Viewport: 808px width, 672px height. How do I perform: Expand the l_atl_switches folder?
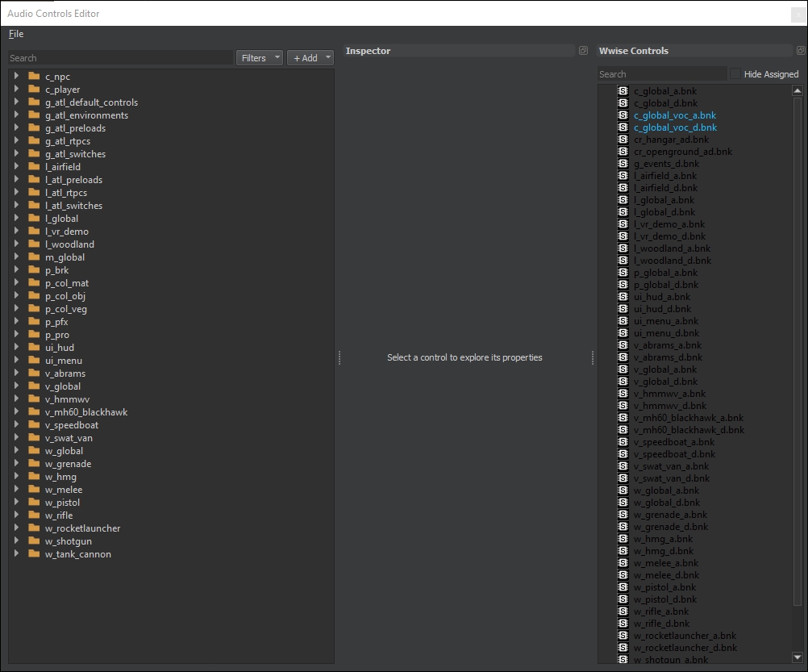pyautogui.click(x=16, y=205)
